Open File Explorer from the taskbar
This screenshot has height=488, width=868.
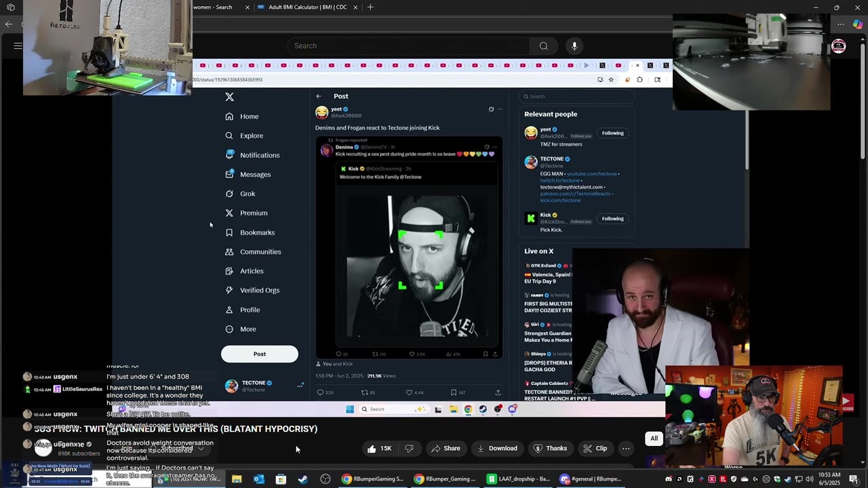[237, 479]
